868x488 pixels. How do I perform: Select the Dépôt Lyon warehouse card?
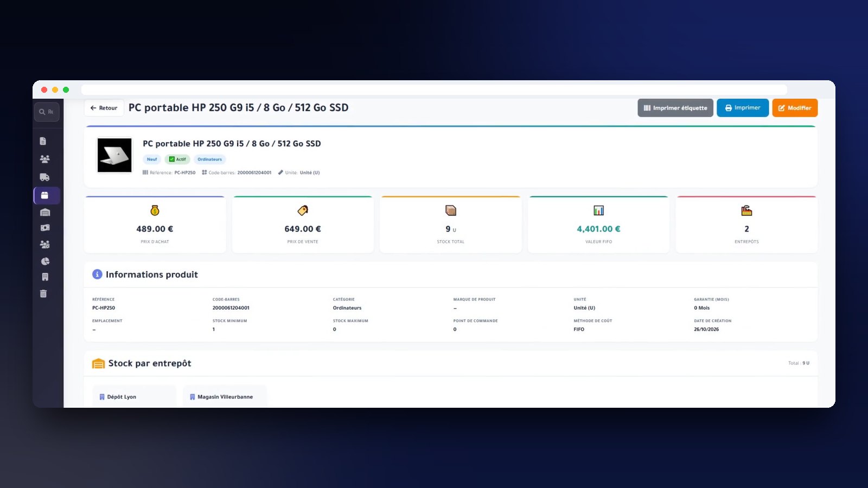(134, 396)
